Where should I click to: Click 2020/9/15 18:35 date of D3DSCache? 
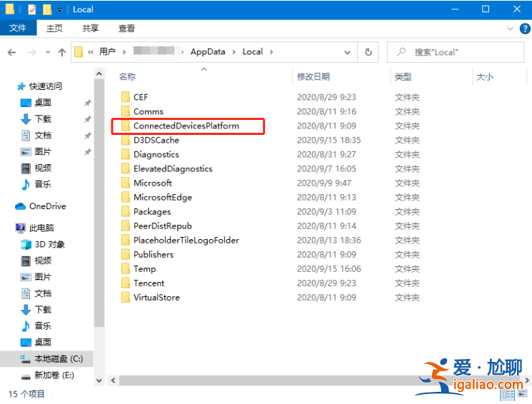328,140
